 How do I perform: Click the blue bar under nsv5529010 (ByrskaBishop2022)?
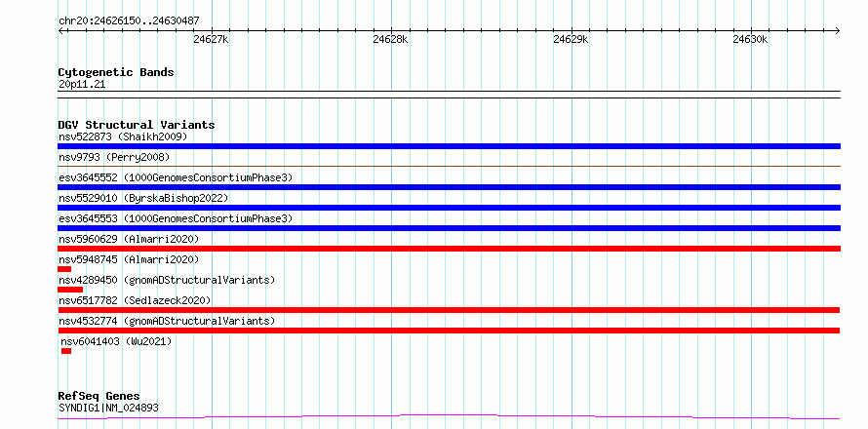coord(449,208)
